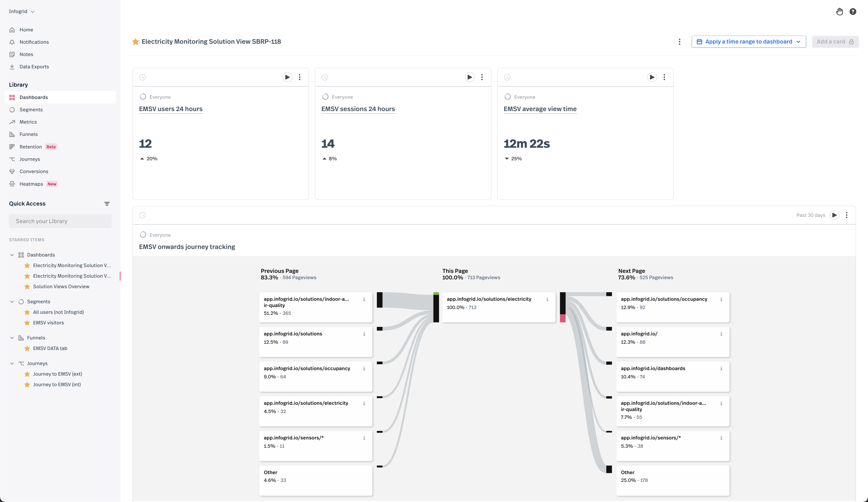The height and width of the screenshot is (502, 868).
Task: Open the Infogrid workspace dropdown
Action: tap(22, 11)
